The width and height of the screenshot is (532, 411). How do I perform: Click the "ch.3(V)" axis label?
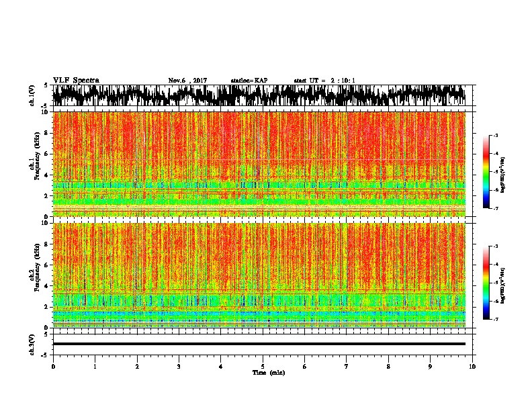tap(32, 345)
